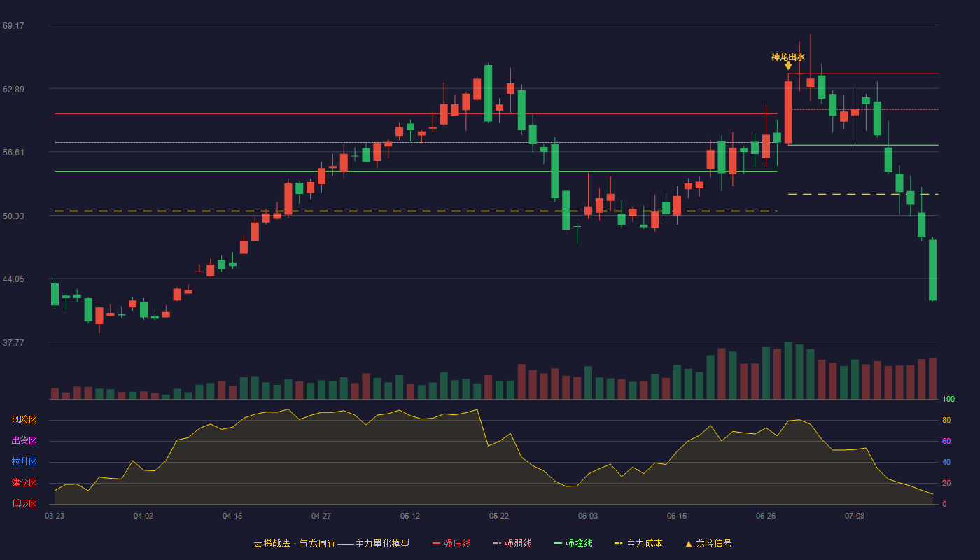Click the 62.89 price axis label
980x560 pixels.
click(x=13, y=90)
